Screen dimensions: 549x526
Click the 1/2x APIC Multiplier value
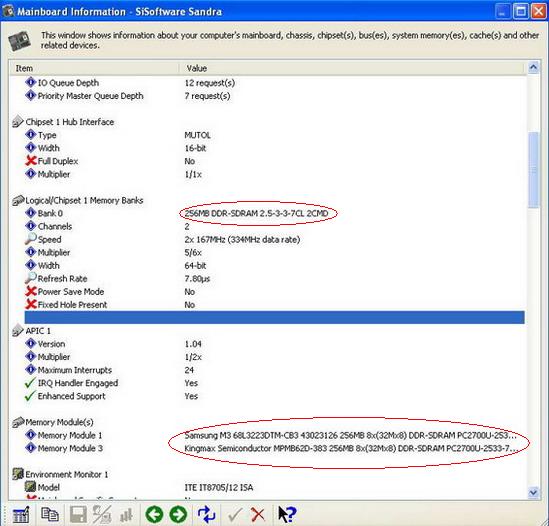(193, 357)
